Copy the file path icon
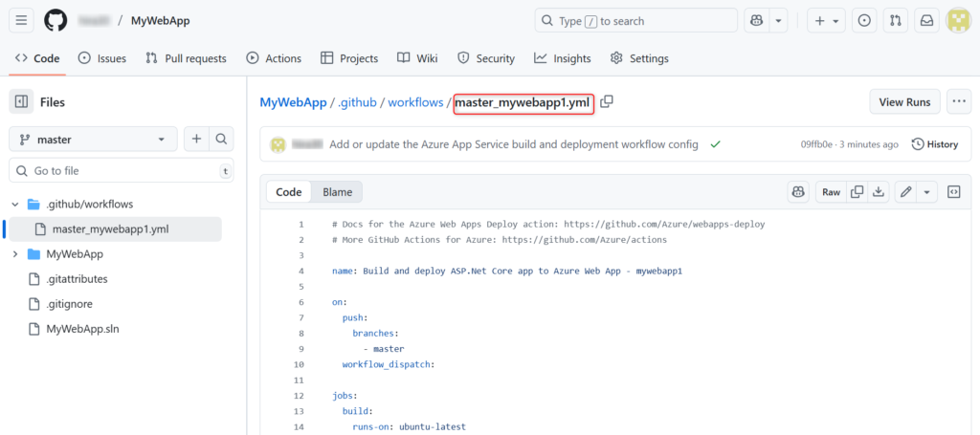 [x=606, y=101]
